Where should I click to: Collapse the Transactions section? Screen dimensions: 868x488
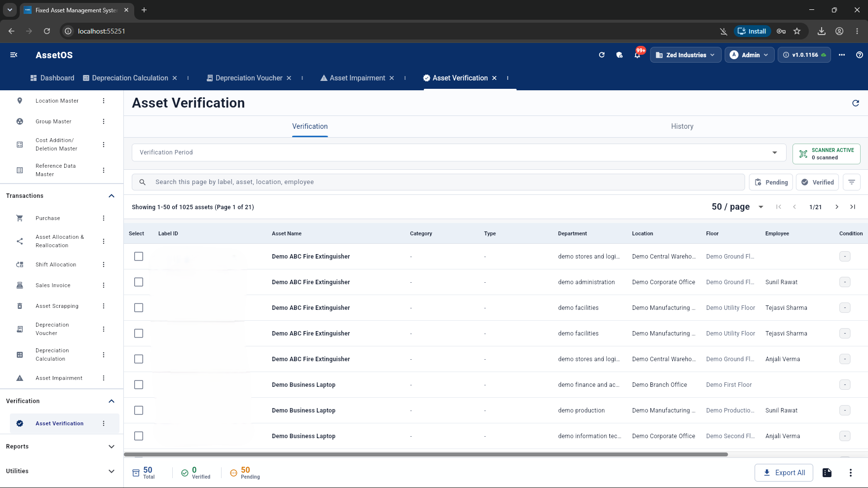(112, 196)
